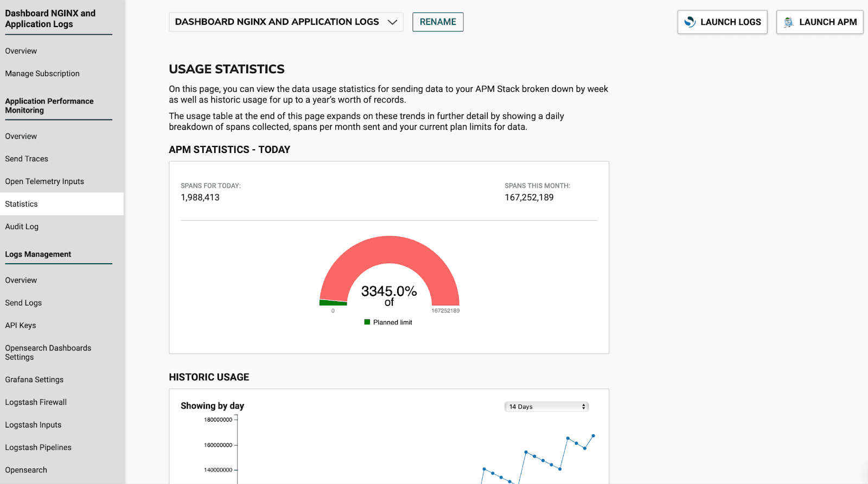868x484 pixels.
Task: Click gauge maximum label 167252189
Action: click(445, 311)
